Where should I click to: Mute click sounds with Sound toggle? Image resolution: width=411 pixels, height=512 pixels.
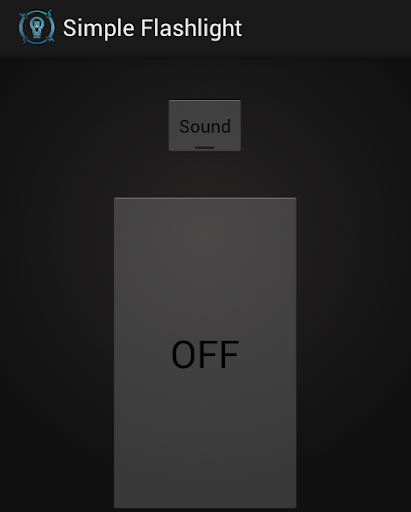click(205, 125)
